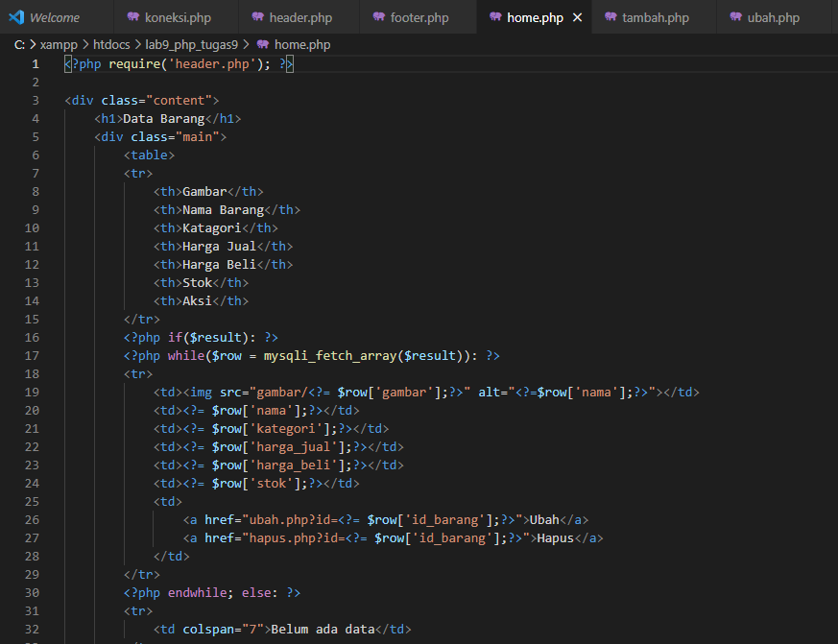
Task: Select home.php in the breadcrumb bar
Action: click(x=301, y=44)
